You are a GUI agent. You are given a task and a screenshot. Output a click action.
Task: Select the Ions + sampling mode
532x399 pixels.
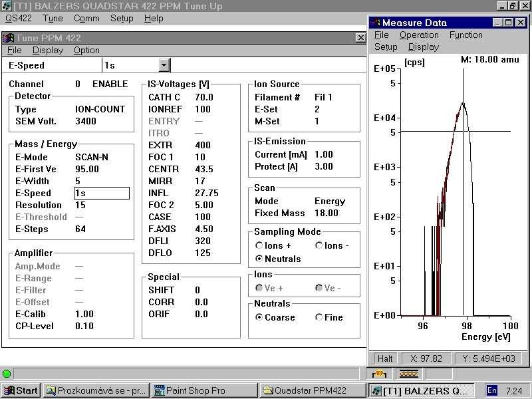pyautogui.click(x=259, y=245)
